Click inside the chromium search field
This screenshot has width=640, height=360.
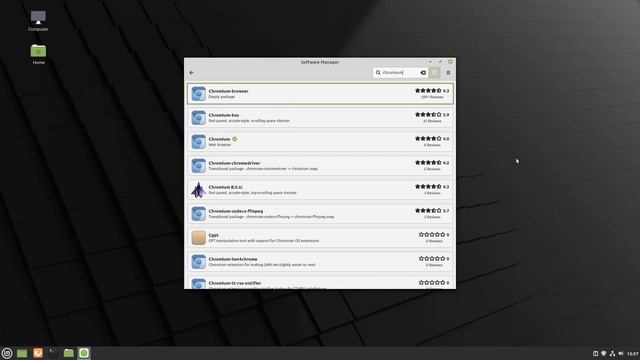400,73
